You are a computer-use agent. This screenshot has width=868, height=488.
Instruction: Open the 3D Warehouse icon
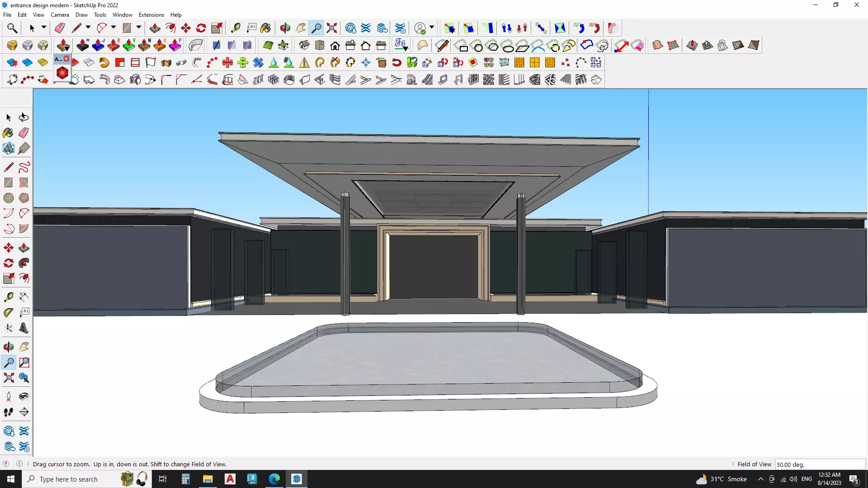(x=350, y=28)
